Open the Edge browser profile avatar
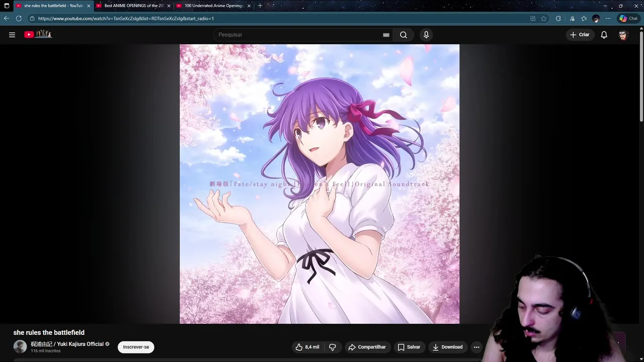The height and width of the screenshot is (362, 644). [596, 19]
